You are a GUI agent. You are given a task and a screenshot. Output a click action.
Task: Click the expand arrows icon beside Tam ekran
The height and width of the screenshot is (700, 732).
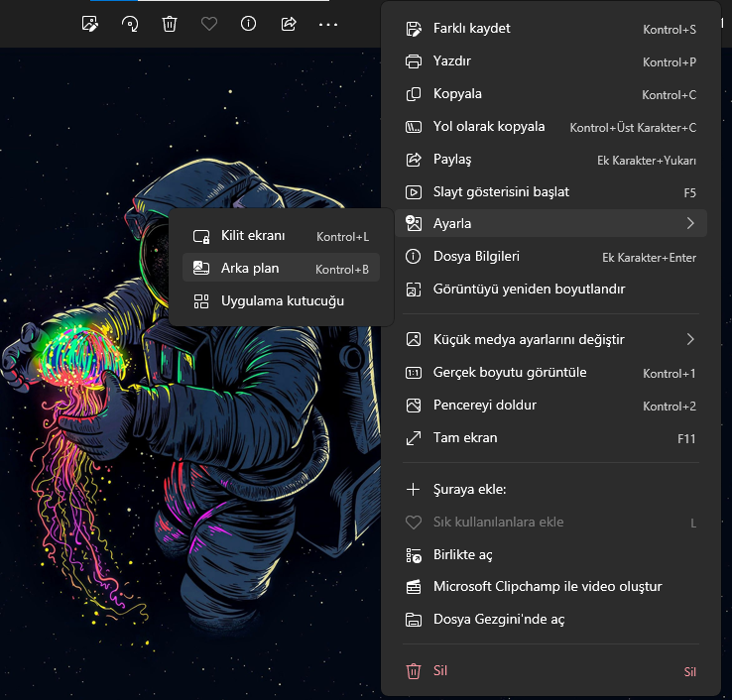point(414,438)
